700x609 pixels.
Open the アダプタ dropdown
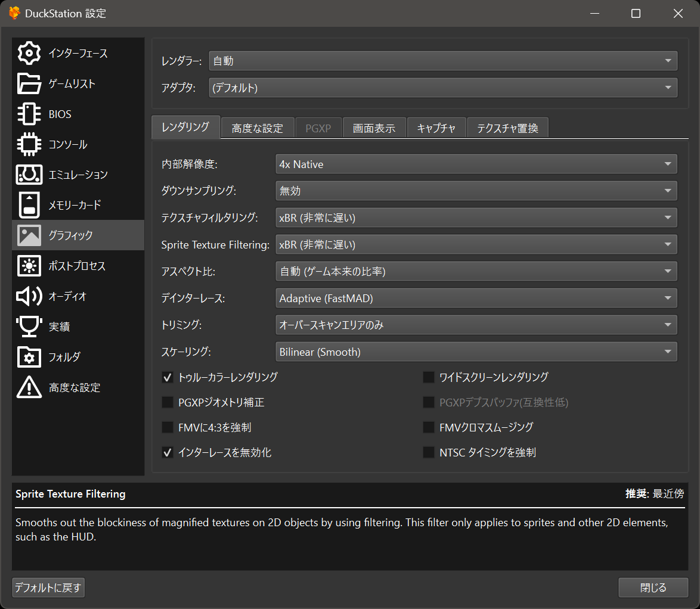(443, 88)
